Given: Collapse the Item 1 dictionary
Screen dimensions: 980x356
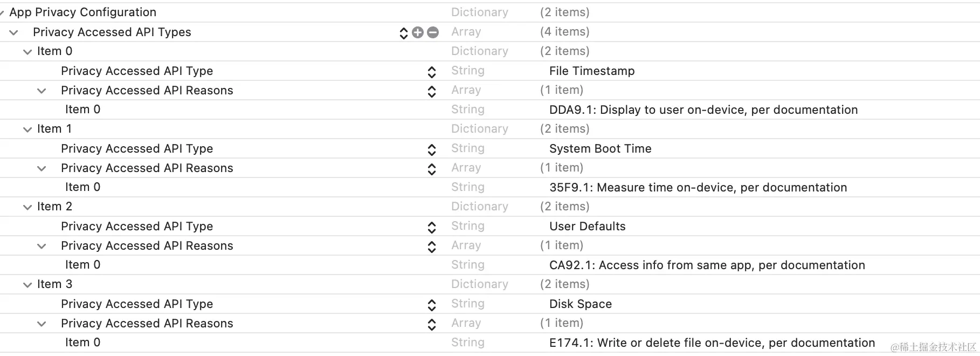Looking at the screenshot, I should [x=27, y=129].
